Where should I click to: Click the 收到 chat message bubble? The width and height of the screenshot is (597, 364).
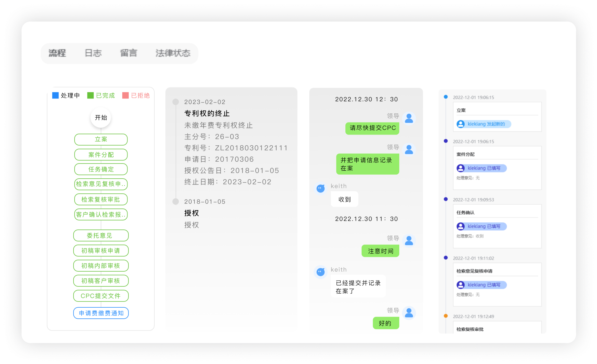[x=344, y=199]
